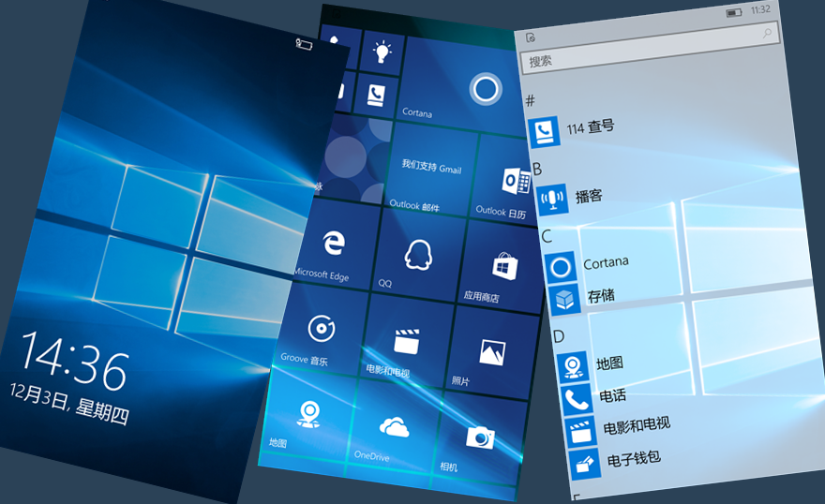Select the C letter header in app list
The image size is (825, 504).
click(547, 237)
